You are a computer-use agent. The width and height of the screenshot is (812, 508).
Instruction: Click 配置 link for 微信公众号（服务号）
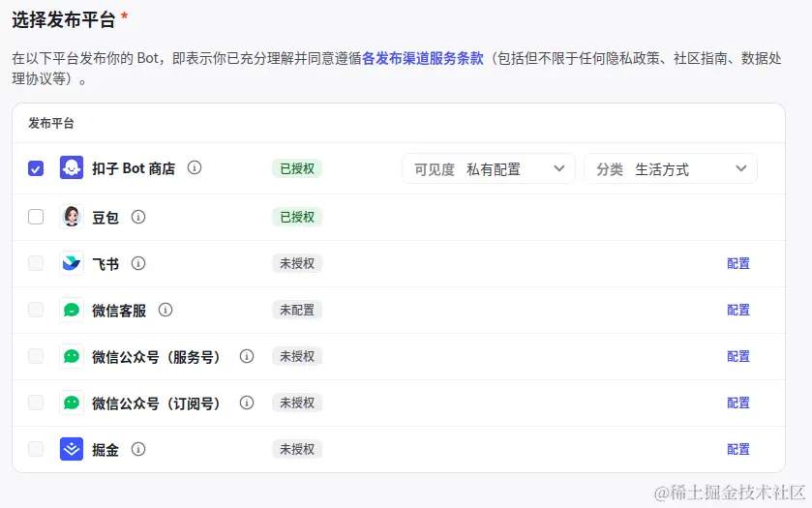(x=737, y=356)
